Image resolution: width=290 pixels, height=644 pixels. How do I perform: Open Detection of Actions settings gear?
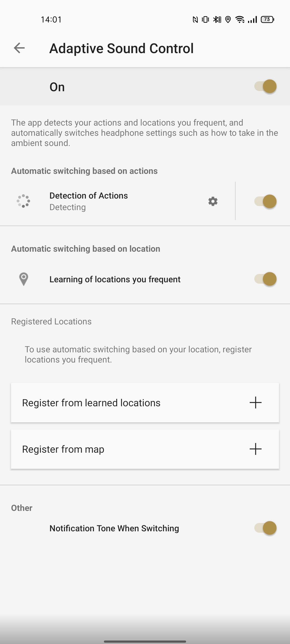point(213,201)
